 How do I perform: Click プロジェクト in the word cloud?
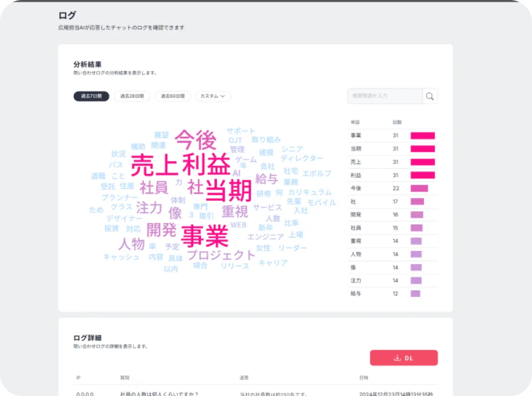(x=221, y=254)
